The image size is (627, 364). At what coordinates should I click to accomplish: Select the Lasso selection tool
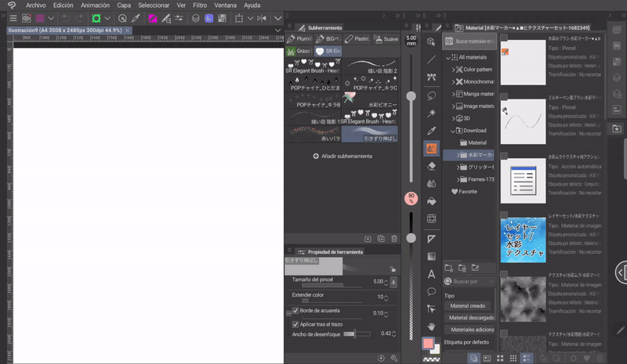[431, 96]
